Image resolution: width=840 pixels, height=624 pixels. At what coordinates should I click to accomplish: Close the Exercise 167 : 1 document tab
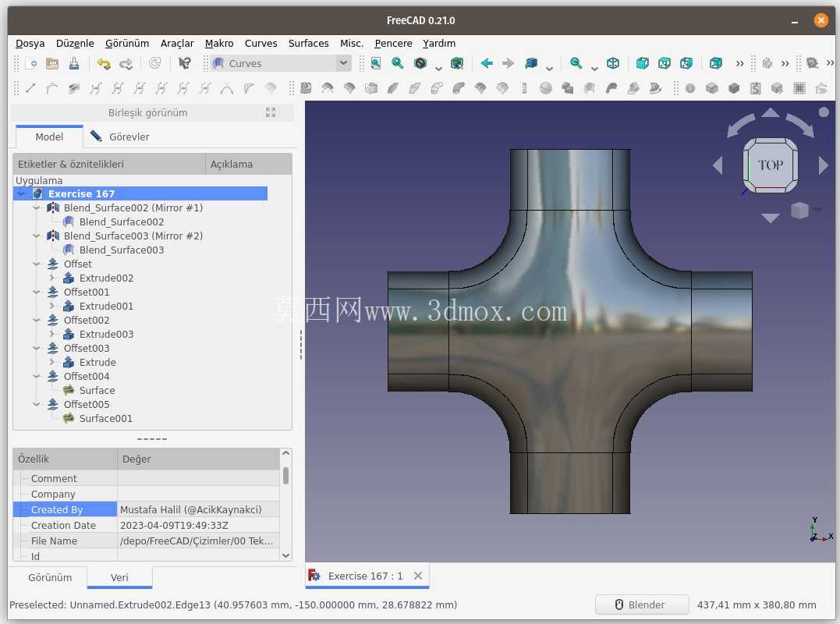click(418, 576)
